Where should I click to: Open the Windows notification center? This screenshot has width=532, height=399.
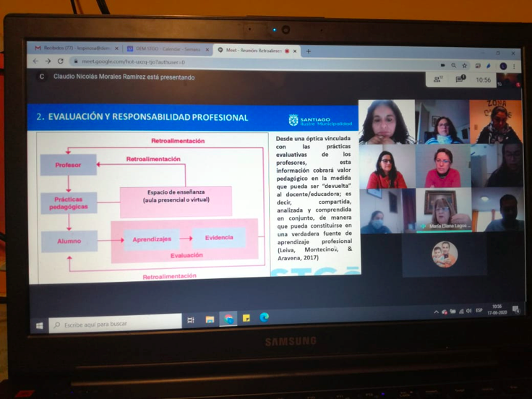515,309
